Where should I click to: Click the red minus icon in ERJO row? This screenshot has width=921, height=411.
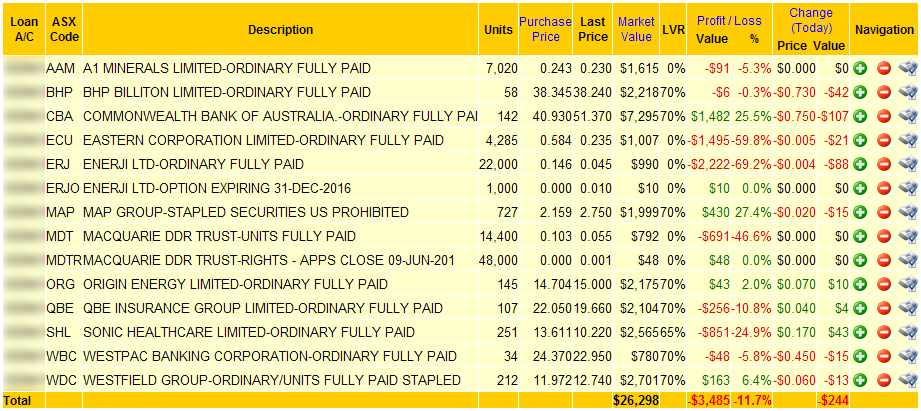click(884, 188)
